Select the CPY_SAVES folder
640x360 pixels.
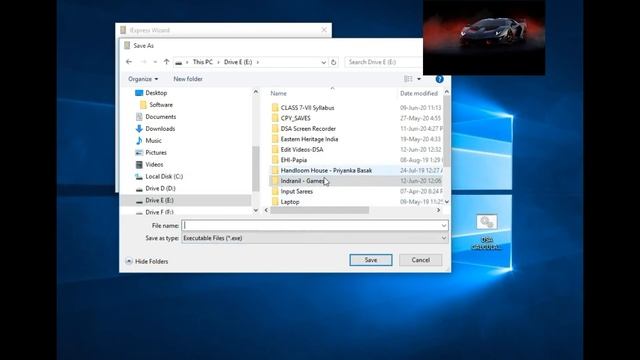[296, 118]
